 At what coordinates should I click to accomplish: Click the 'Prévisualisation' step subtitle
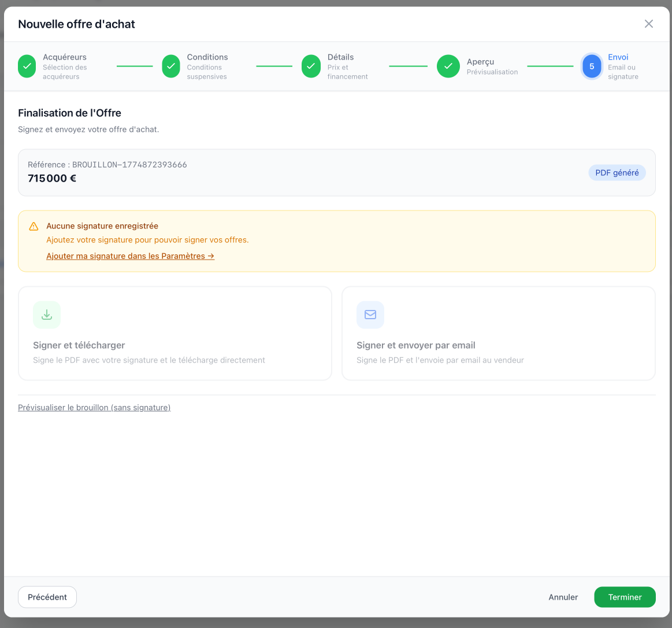pos(492,72)
